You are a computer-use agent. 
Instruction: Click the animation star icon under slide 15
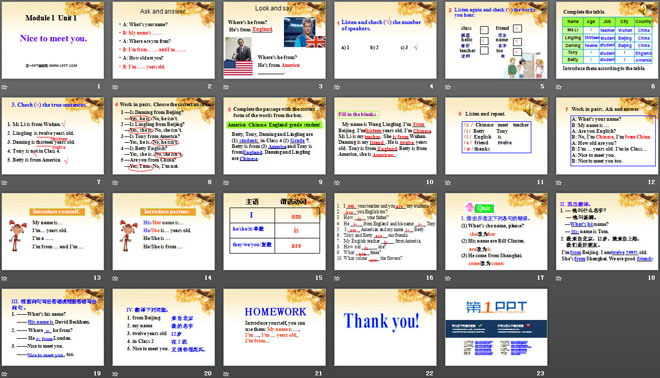226,278
